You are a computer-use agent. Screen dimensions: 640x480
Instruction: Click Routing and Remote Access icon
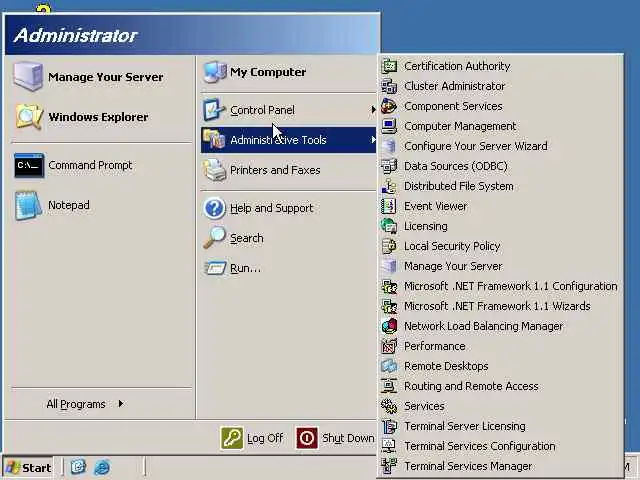click(x=389, y=386)
